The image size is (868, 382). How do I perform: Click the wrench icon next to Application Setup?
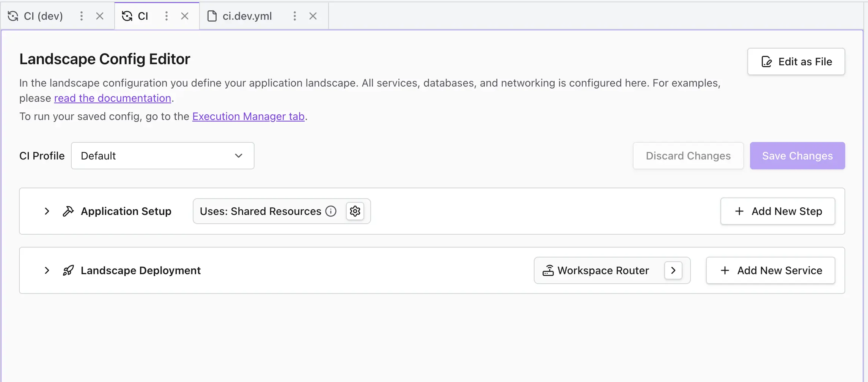point(68,211)
